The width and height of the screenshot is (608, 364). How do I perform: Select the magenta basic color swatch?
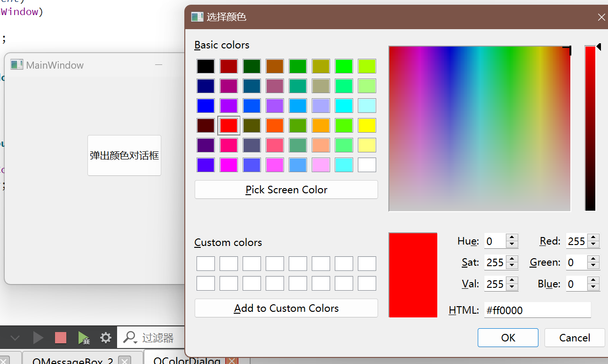[229, 165]
